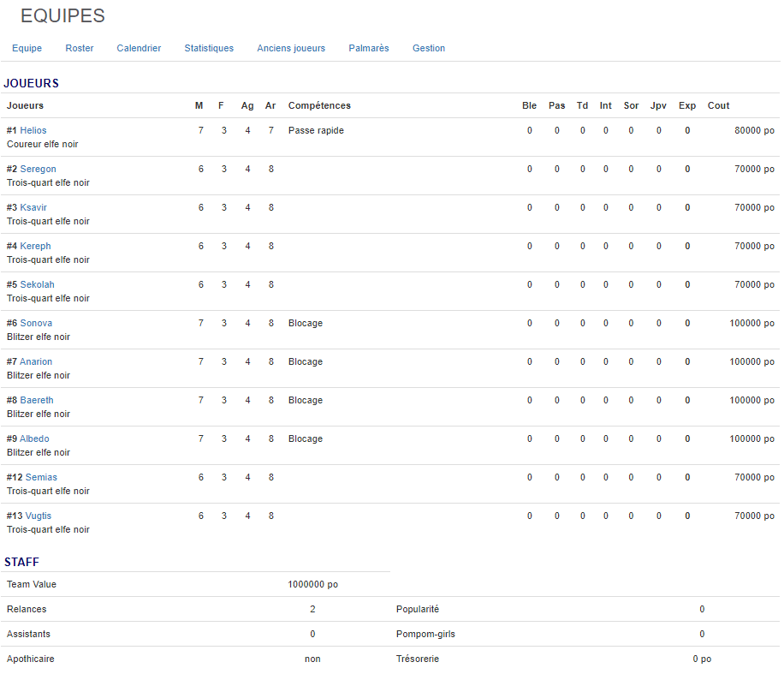Click the Compétences column header
Screen dimensions: 784x680
click(319, 105)
